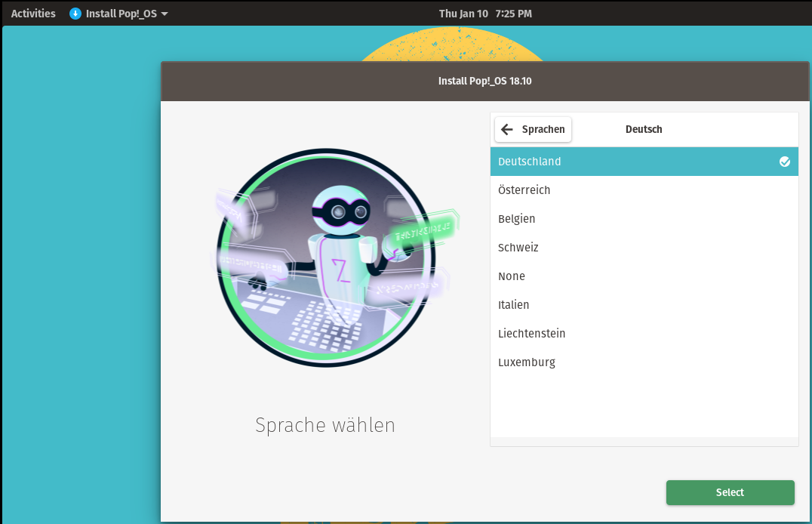The height and width of the screenshot is (524, 812).
Task: Open the Activities overview
Action: pos(33,14)
